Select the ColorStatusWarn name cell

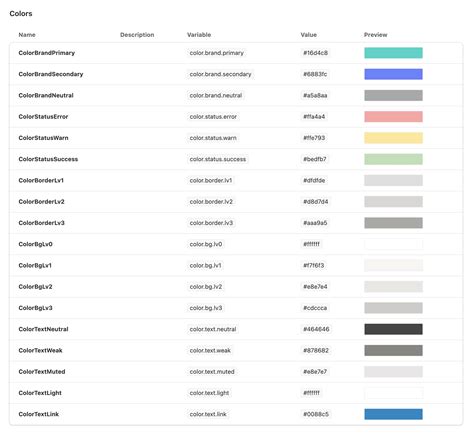[x=43, y=138]
